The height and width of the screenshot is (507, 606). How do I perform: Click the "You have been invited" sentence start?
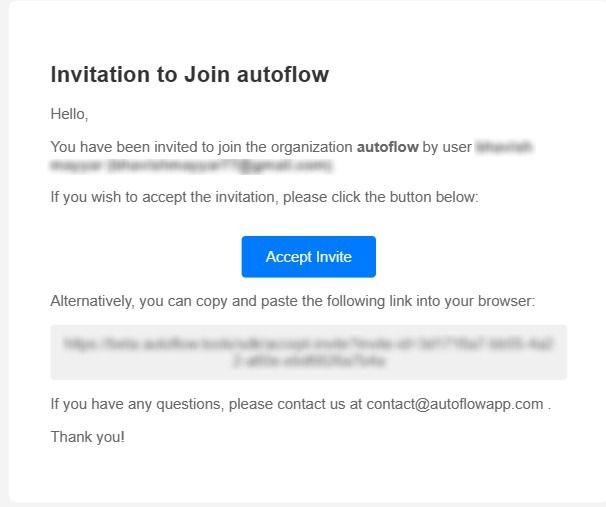112,147
